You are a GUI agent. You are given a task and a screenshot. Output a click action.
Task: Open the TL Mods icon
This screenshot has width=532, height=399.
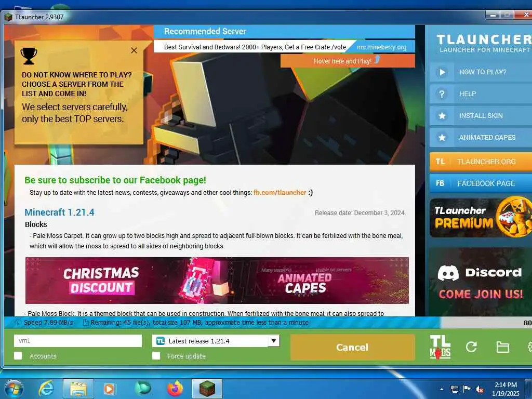440,347
